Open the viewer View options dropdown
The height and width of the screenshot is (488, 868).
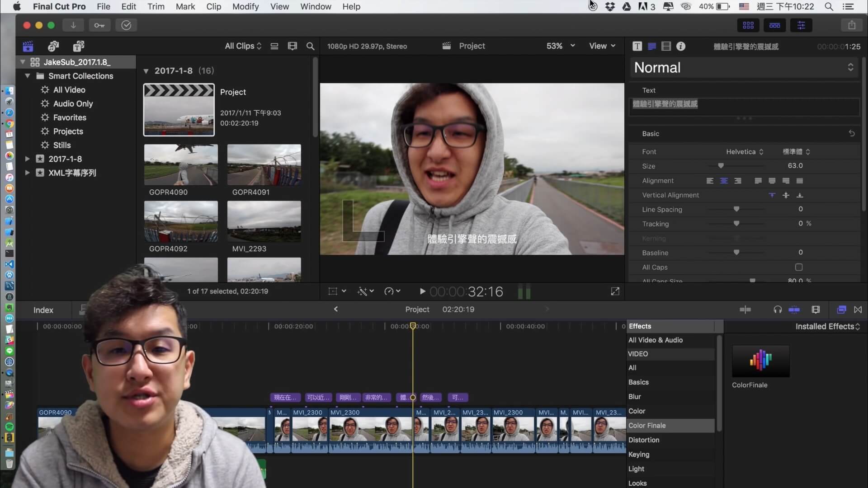point(602,46)
